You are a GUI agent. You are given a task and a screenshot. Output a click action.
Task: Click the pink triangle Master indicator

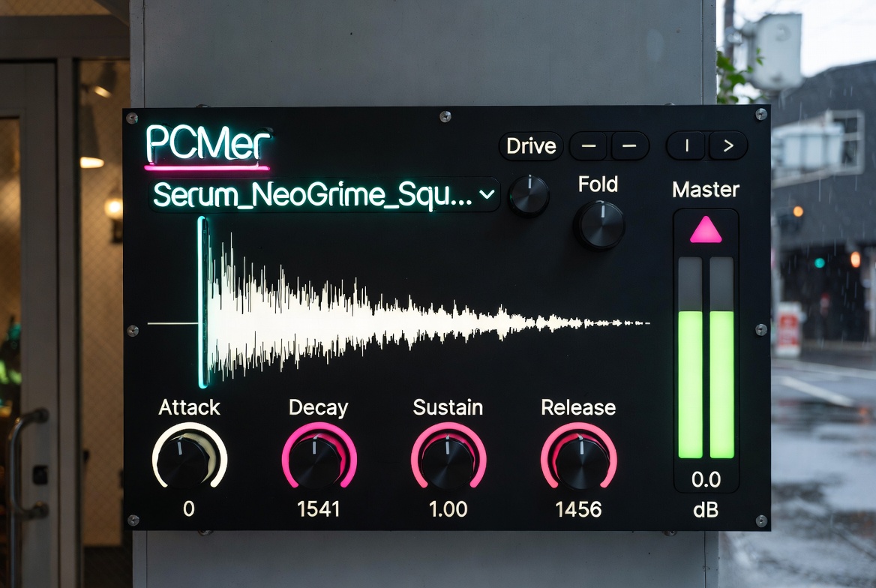tap(705, 229)
